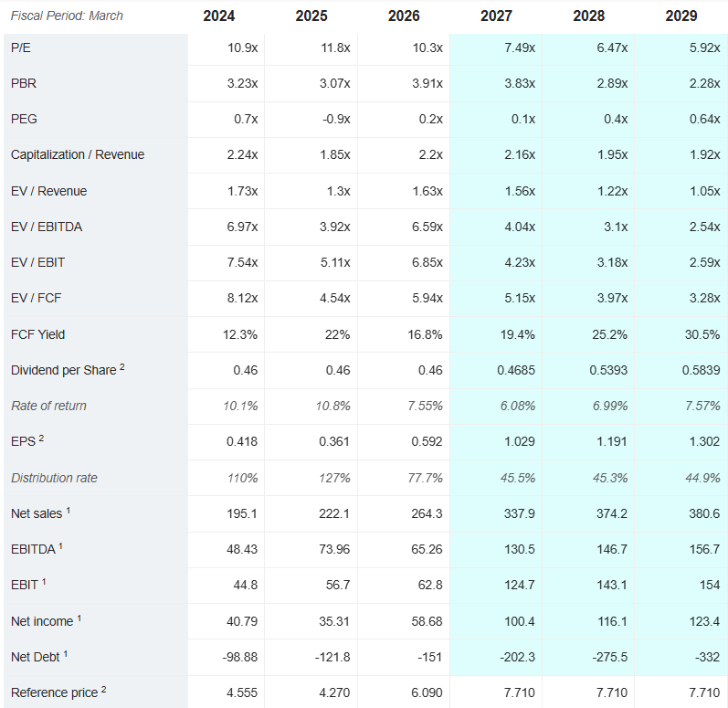Screen dimensions: 728x708
Task: Click the Net Debt value -202.3
Action: (x=517, y=658)
